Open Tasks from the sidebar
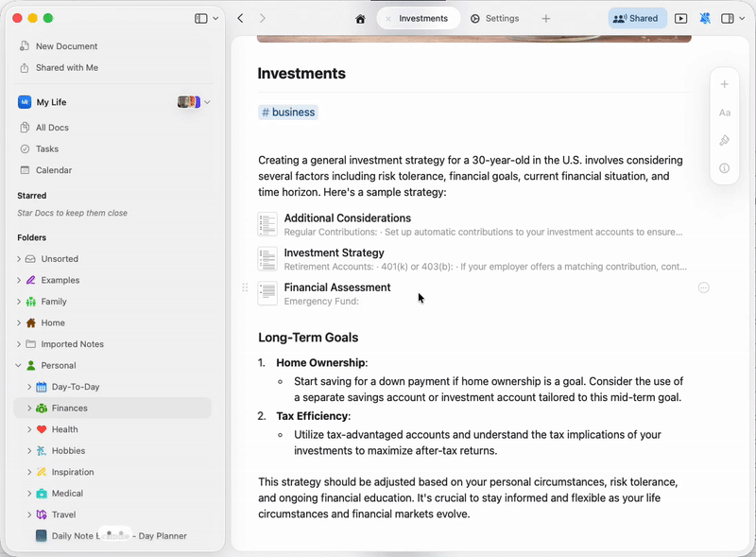Image resolution: width=756 pixels, height=557 pixels. click(45, 148)
